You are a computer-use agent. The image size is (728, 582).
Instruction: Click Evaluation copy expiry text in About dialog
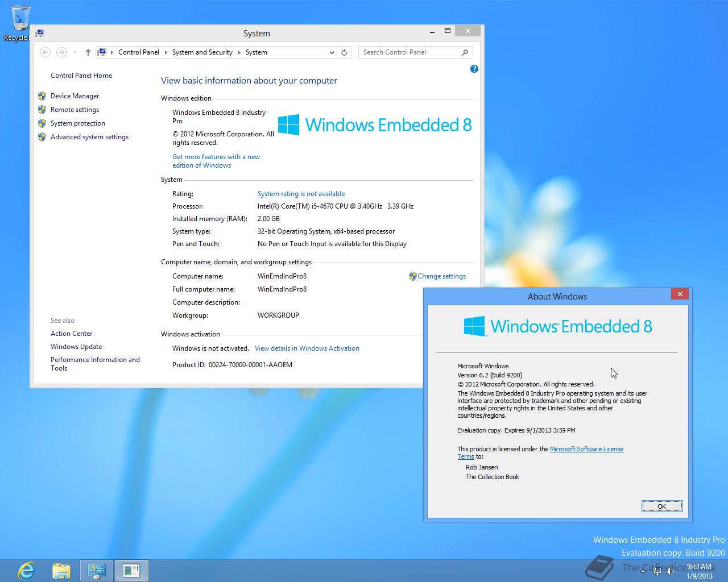tap(516, 430)
